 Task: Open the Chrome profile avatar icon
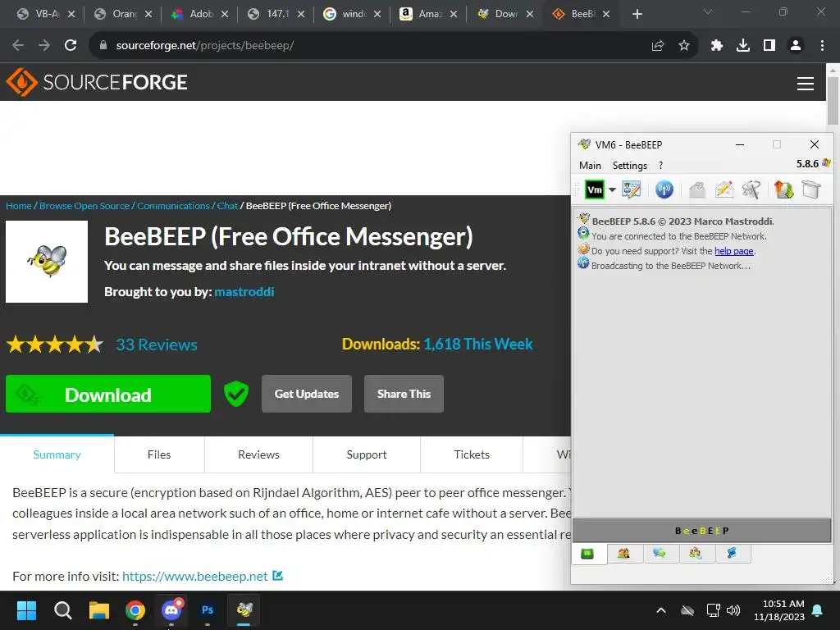coord(796,46)
